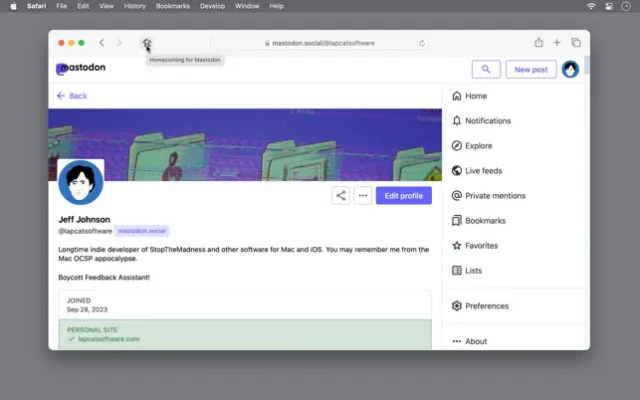Open Explore in the sidebar

pos(478,146)
